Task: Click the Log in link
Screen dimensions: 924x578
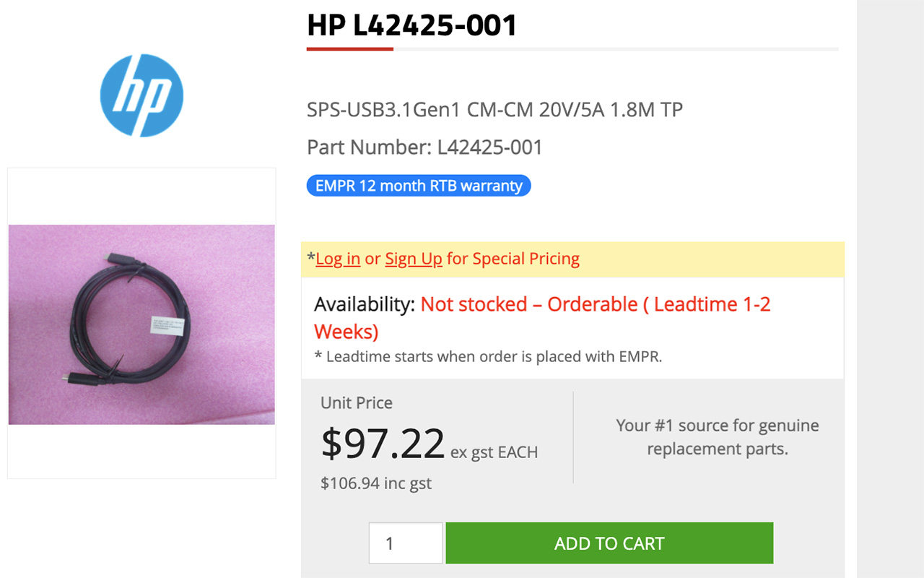Action: pos(338,259)
